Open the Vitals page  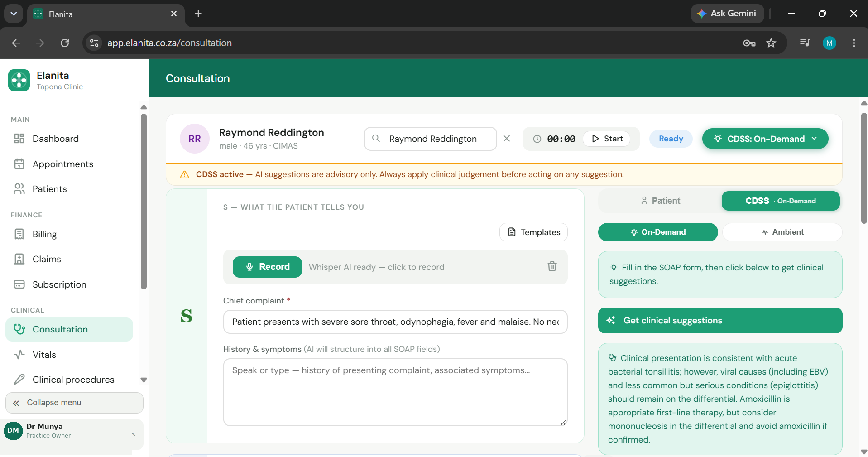(69, 355)
